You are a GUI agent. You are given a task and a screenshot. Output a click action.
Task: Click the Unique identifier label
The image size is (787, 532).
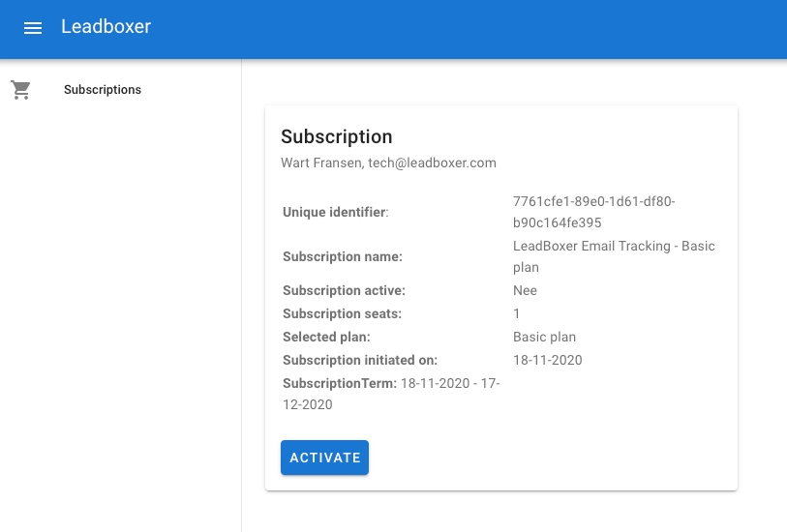335,212
